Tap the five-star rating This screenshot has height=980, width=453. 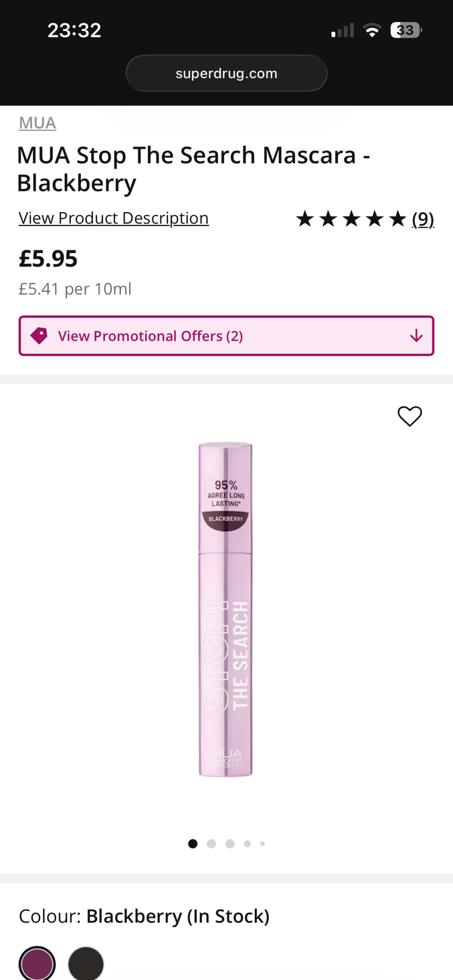[351, 219]
